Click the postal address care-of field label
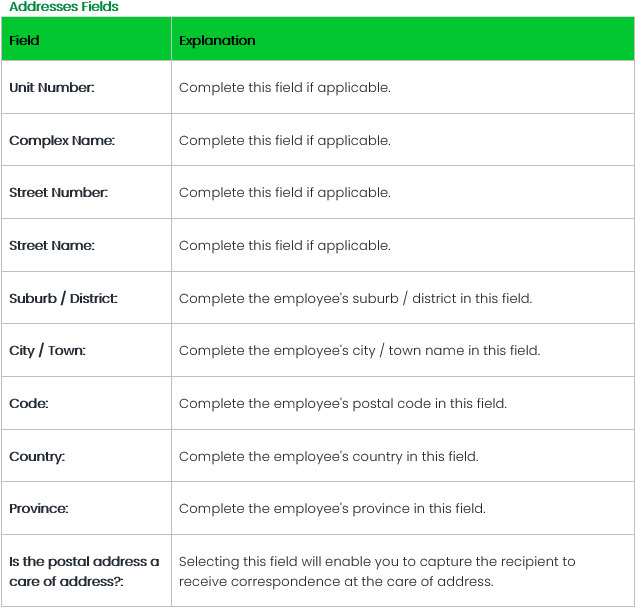This screenshot has width=637, height=608. click(84, 571)
